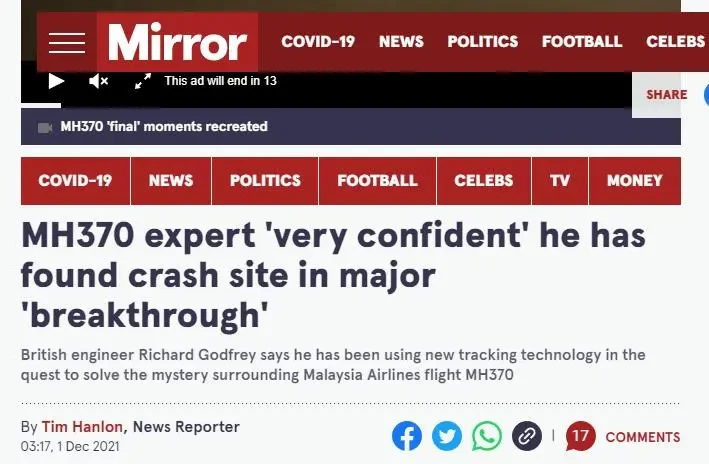Open the 17 comments bubble

pos(580,436)
